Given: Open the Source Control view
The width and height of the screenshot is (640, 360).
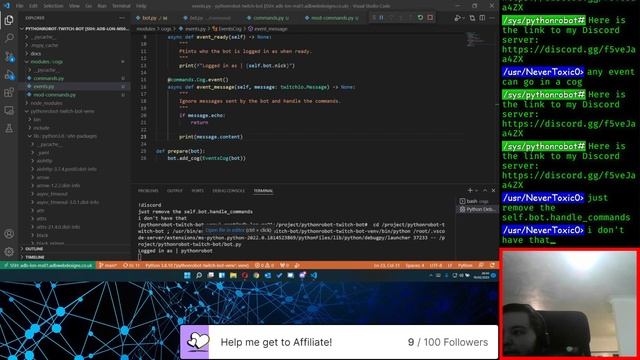Looking at the screenshot, I should pyautogui.click(x=9, y=56).
